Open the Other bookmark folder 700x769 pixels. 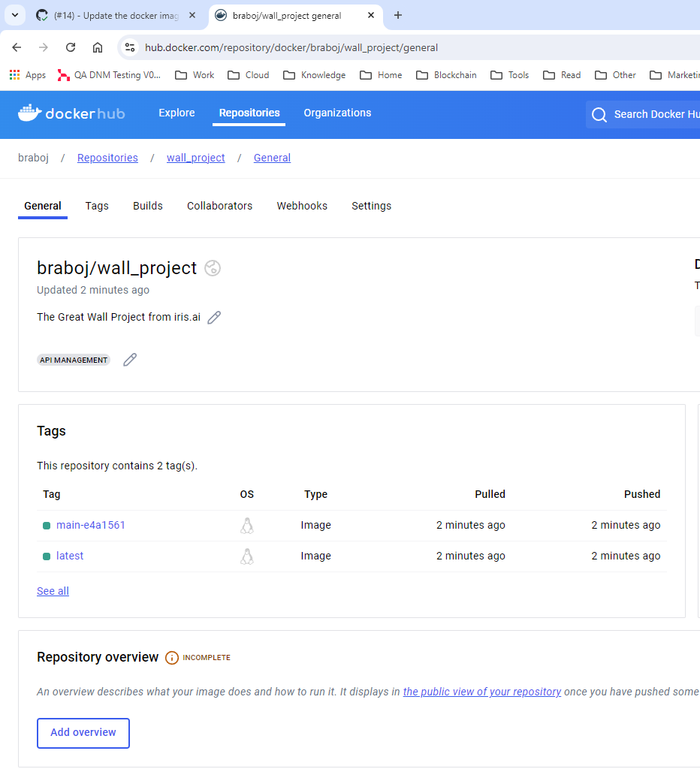tap(615, 75)
